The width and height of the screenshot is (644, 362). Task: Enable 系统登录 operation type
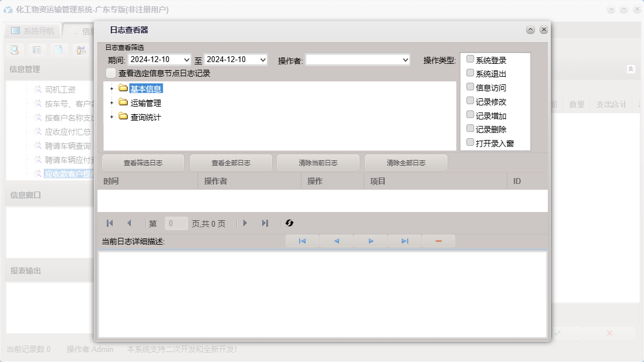pos(470,59)
